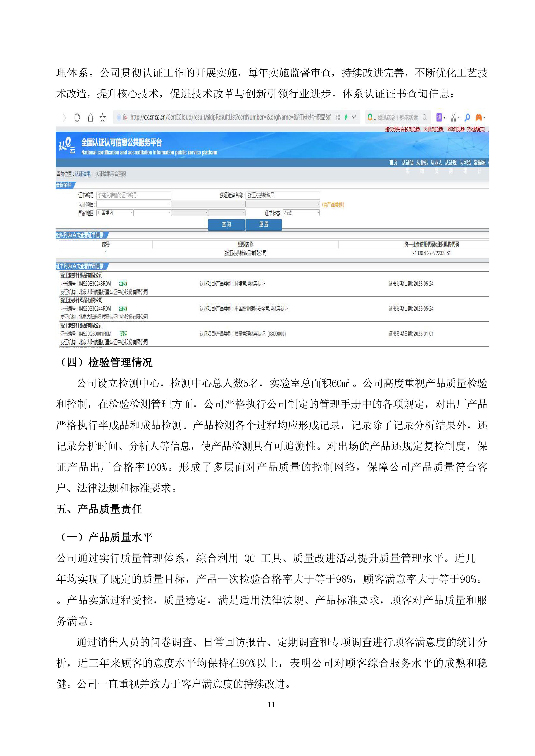Click 中国职业健康安全管理体系认证 category text
Image resolution: width=535 pixels, height=756 pixels.
coord(261,309)
